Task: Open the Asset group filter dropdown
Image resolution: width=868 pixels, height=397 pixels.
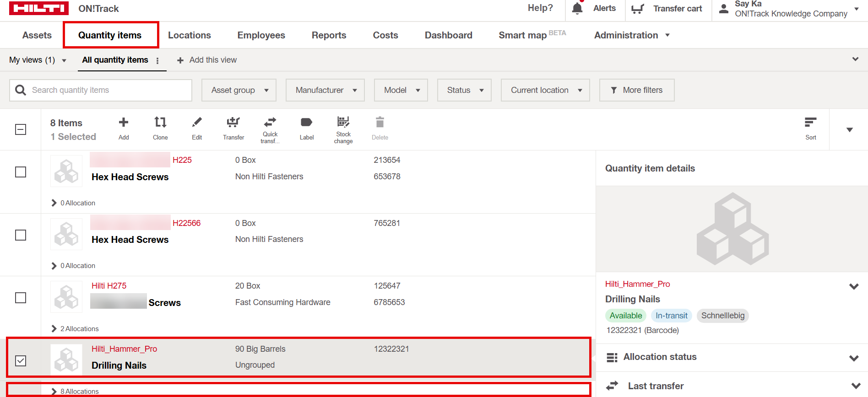Action: pyautogui.click(x=239, y=90)
